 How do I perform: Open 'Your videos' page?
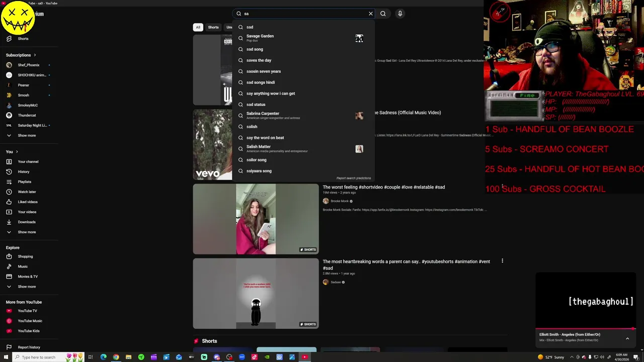28,212
